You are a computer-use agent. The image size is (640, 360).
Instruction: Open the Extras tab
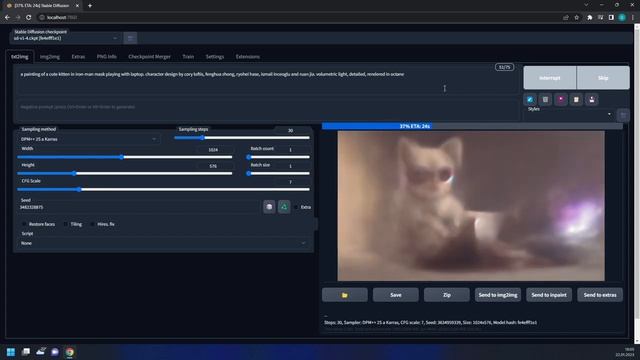[x=78, y=57]
